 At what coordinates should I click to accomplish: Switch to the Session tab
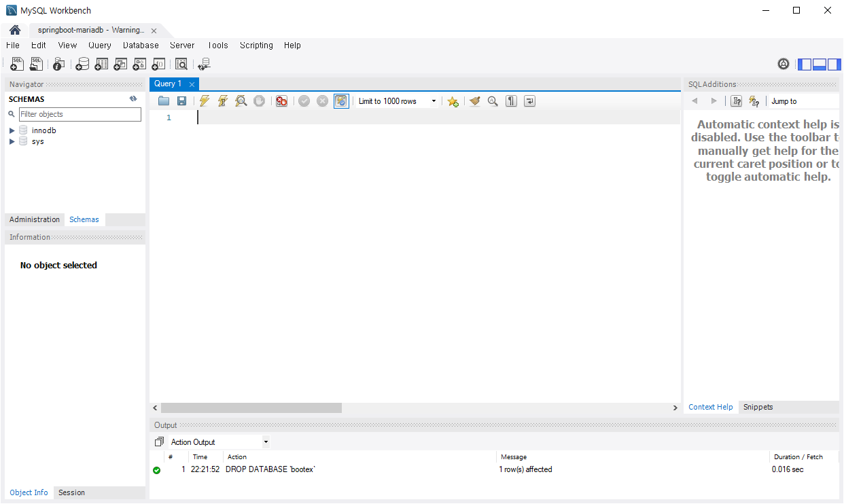(71, 492)
